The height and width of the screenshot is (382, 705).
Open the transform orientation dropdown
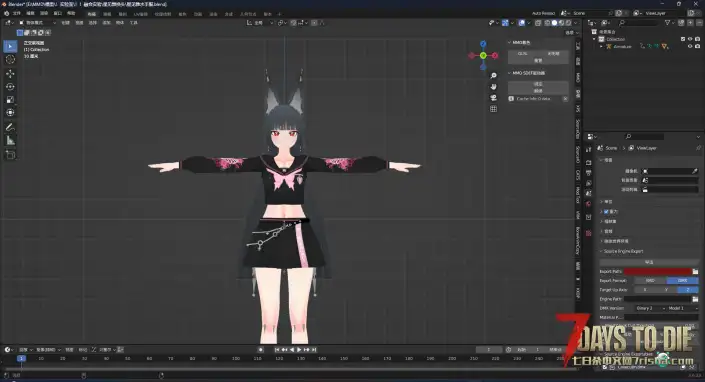point(260,22)
